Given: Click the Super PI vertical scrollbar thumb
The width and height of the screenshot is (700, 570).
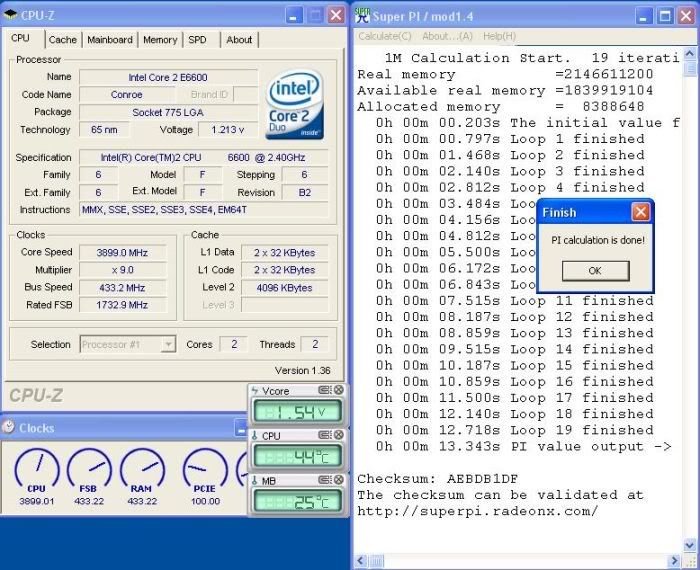Looking at the screenshot, I should coord(690,69).
